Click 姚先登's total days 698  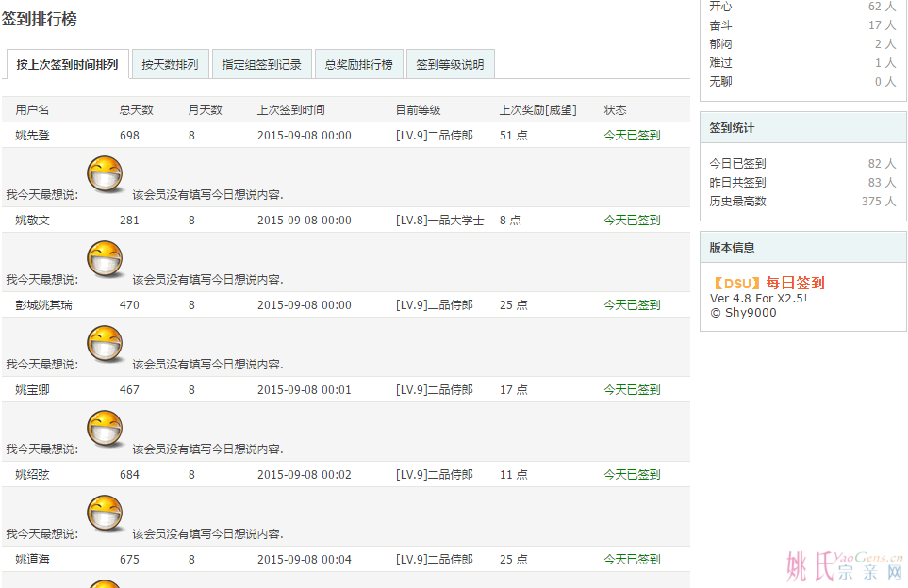click(129, 136)
